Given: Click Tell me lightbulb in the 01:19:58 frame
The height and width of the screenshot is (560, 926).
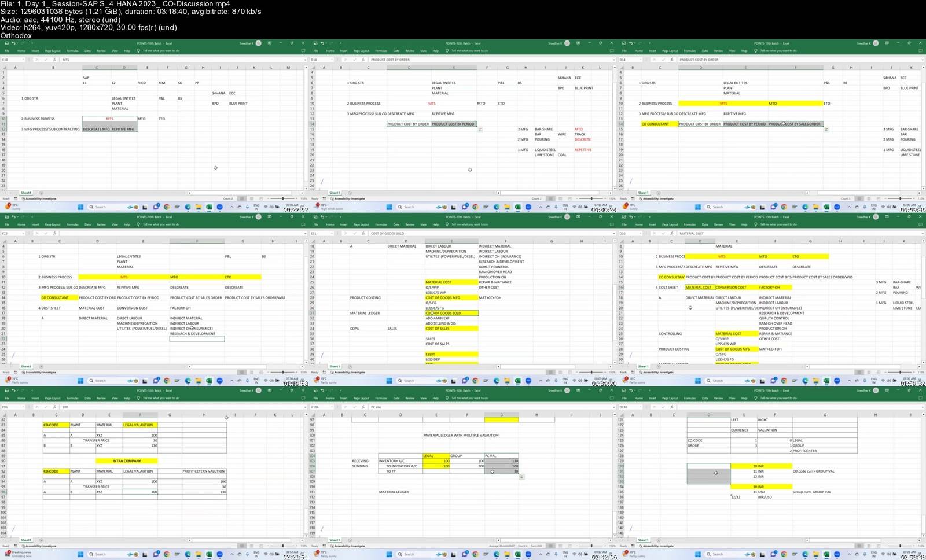Looking at the screenshot, I should [x=138, y=224].
